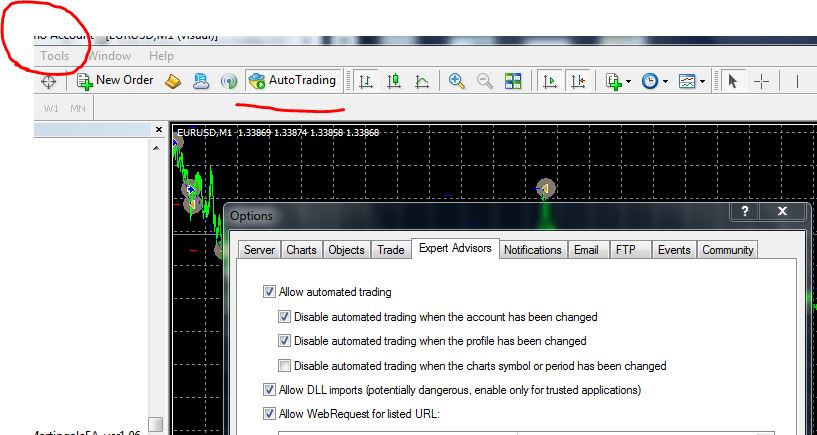The height and width of the screenshot is (435, 817).
Task: Zoom out of the chart
Action: coord(485,81)
